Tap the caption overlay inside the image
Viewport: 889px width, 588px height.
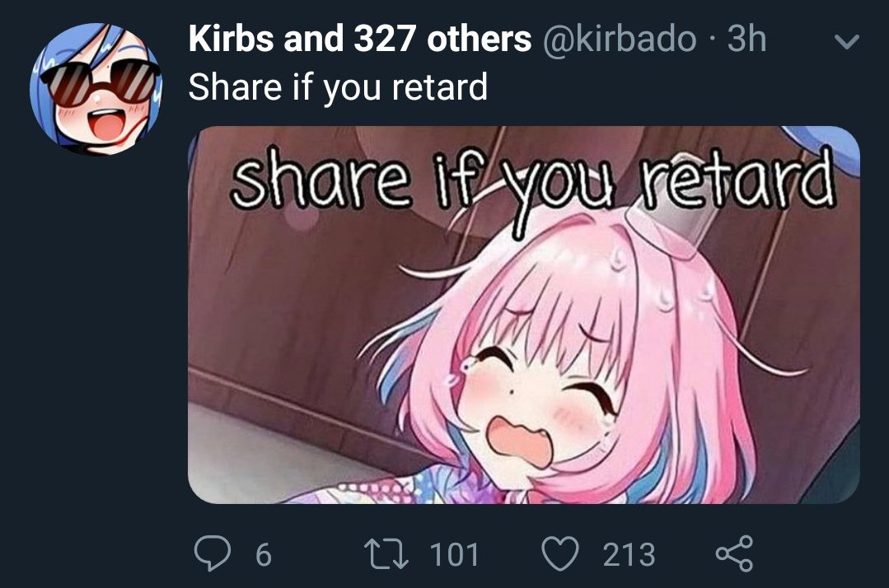pos(533,180)
